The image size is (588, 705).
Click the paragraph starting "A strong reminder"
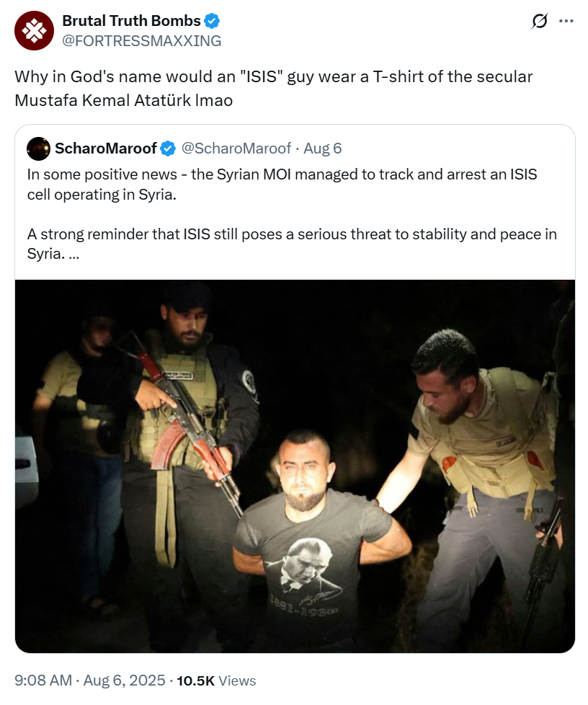click(x=292, y=244)
